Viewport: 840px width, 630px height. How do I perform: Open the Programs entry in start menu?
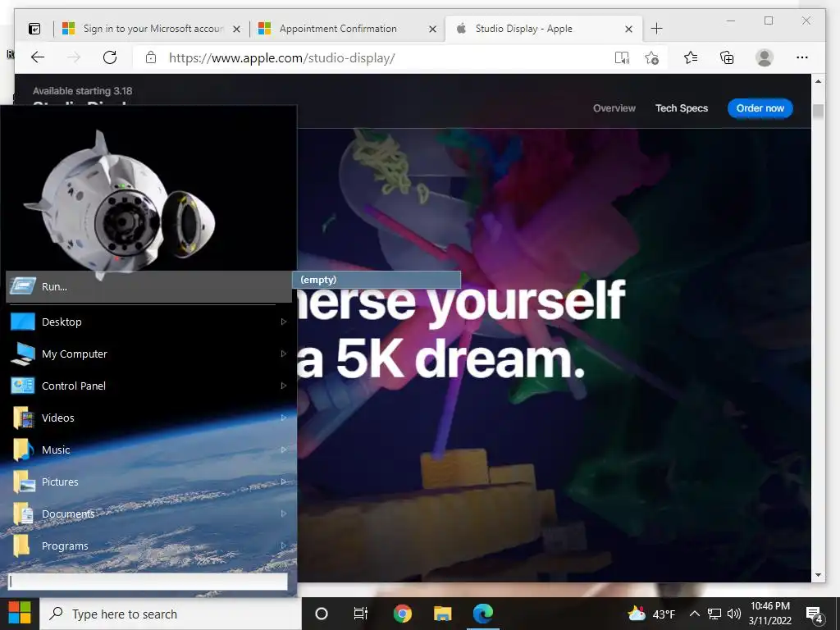pyautogui.click(x=148, y=546)
